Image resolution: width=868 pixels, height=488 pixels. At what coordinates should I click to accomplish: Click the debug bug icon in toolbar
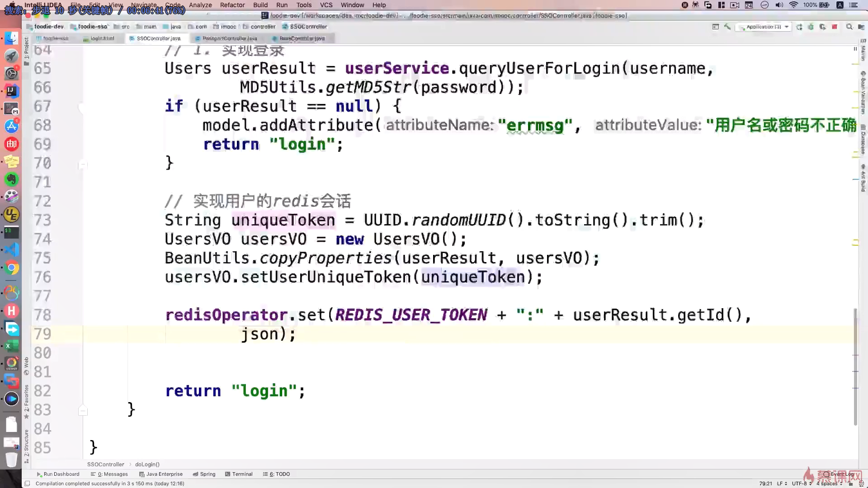pos(811,27)
